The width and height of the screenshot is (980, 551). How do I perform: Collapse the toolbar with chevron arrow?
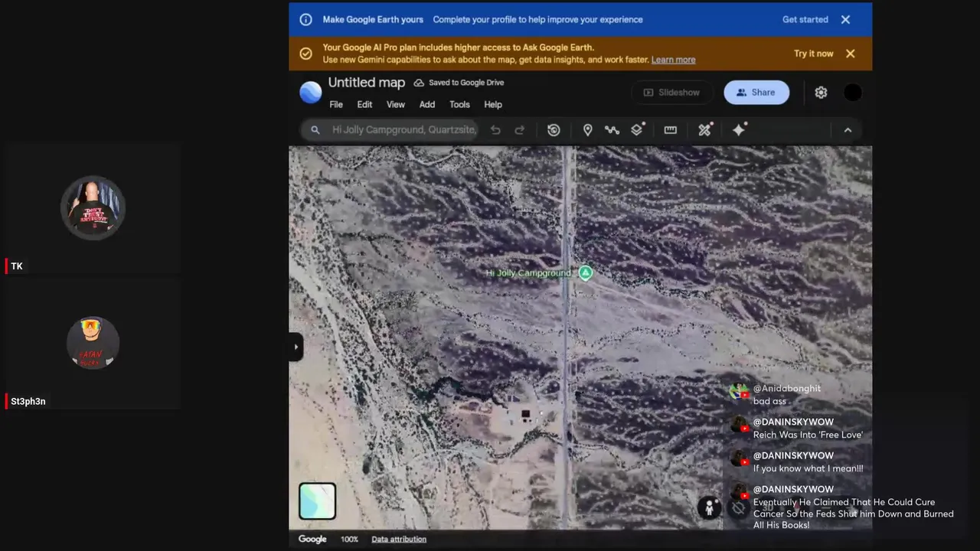[x=848, y=130]
